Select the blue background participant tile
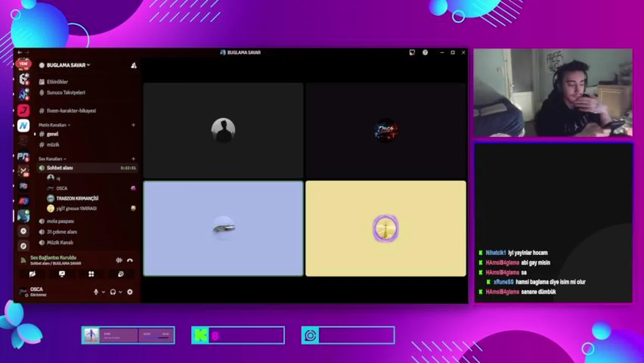Image resolution: width=644 pixels, height=363 pixels. (x=223, y=228)
